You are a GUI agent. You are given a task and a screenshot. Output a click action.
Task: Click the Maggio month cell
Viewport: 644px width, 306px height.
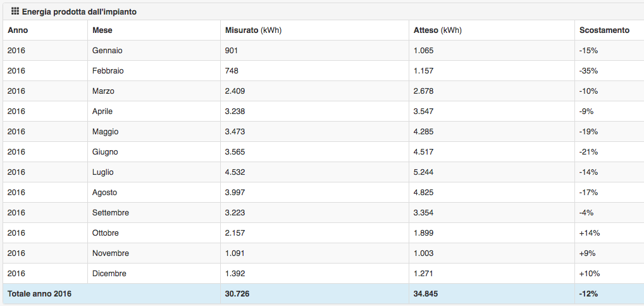point(105,131)
